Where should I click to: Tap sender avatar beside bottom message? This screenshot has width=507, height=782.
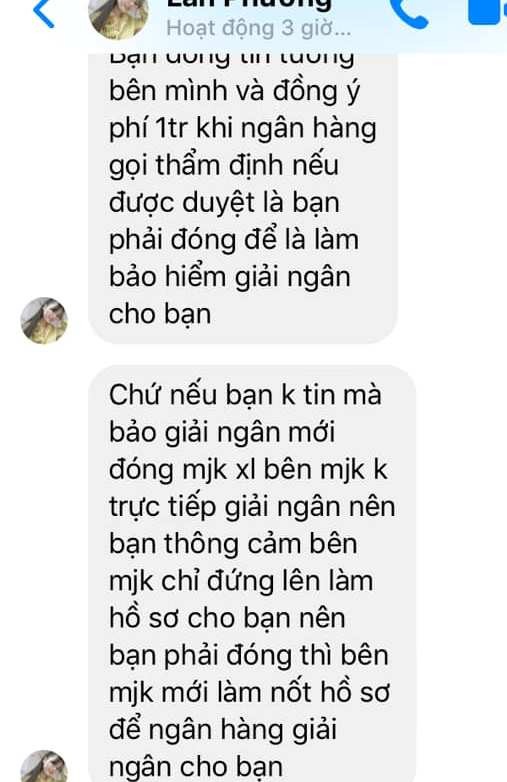click(44, 766)
